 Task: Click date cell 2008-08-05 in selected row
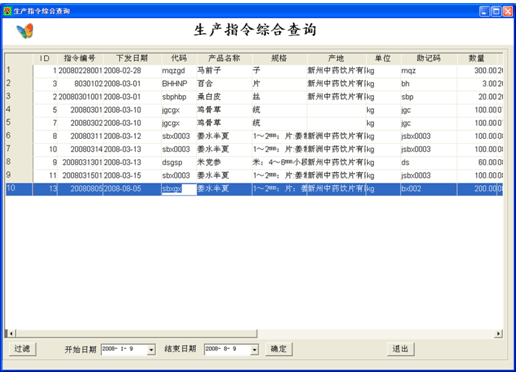[x=132, y=189]
